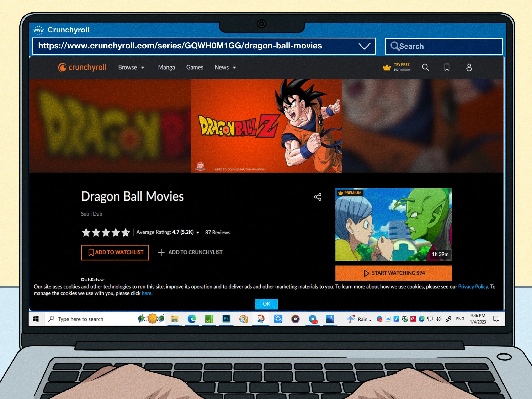Viewport: 532px width, 399px height.
Task: Open the Games menu item
Action: (x=195, y=68)
